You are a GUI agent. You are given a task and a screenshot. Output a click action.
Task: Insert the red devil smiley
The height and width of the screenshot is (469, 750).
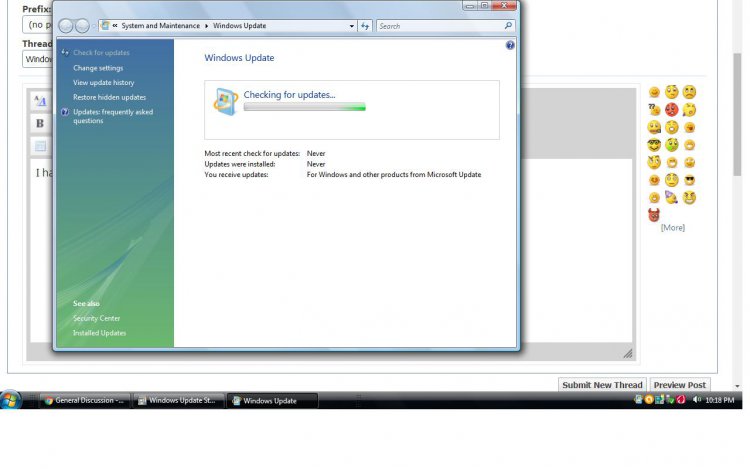click(654, 215)
